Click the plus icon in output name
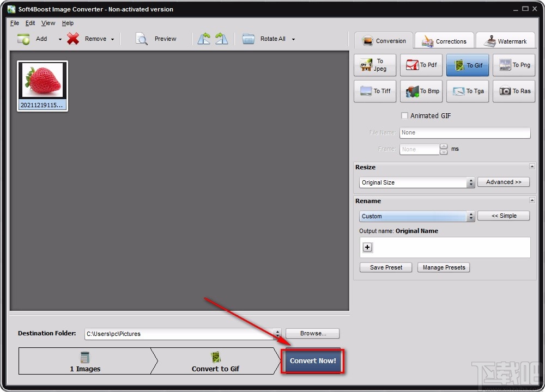The width and height of the screenshot is (545, 392). pyautogui.click(x=367, y=247)
